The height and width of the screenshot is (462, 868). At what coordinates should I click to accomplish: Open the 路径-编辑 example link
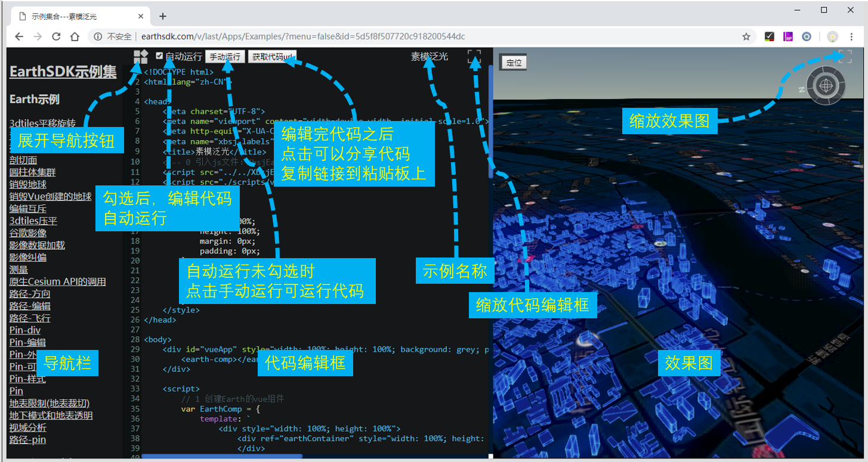[30, 306]
